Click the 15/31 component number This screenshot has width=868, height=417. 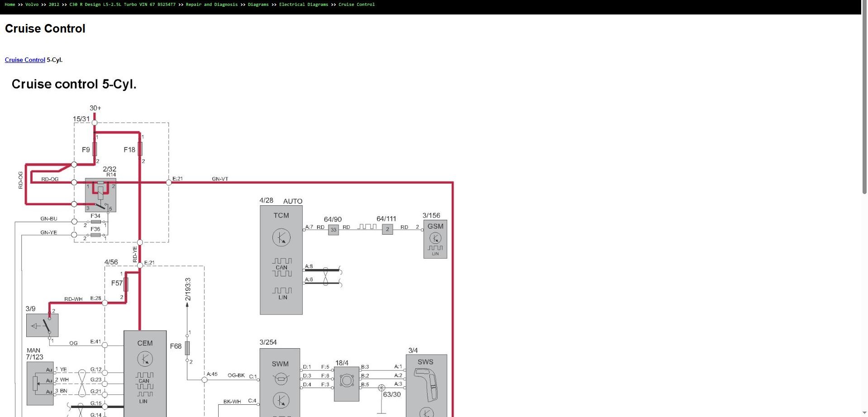coord(81,119)
